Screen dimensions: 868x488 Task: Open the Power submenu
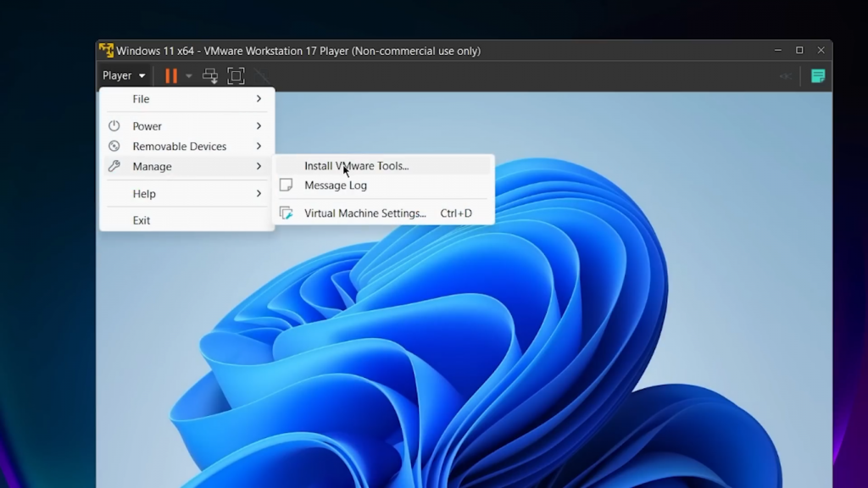(x=187, y=126)
